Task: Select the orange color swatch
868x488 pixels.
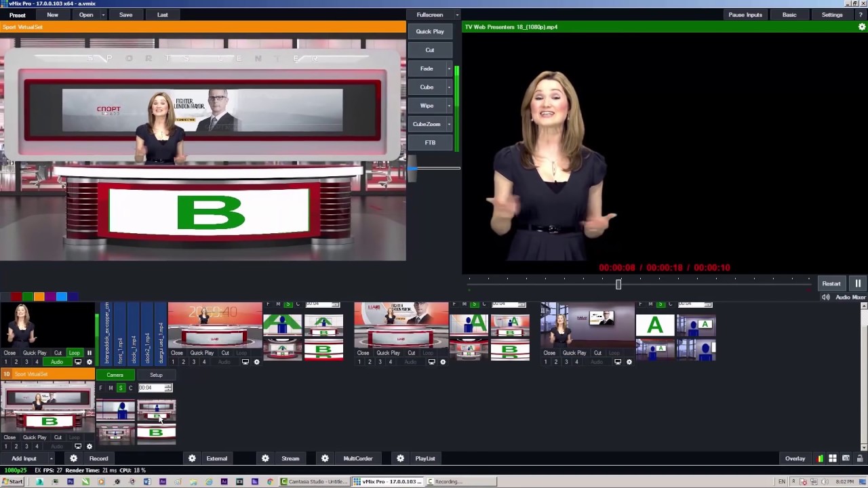Action: [39, 296]
